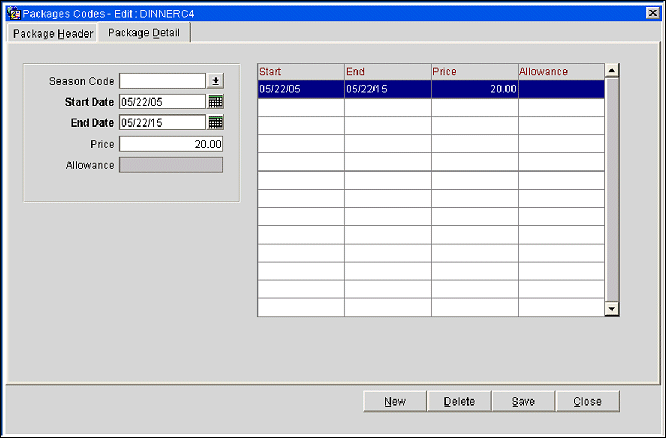Select the Package Detail tab

pos(144,33)
